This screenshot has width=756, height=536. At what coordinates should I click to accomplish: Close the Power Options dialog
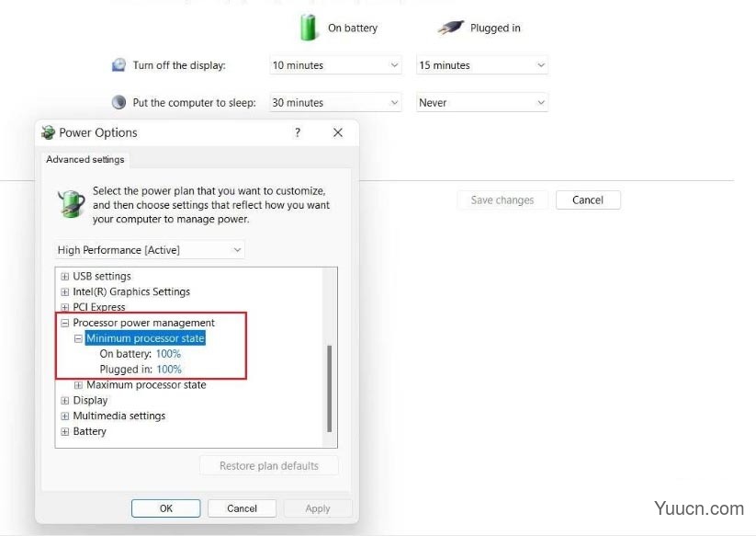click(338, 132)
